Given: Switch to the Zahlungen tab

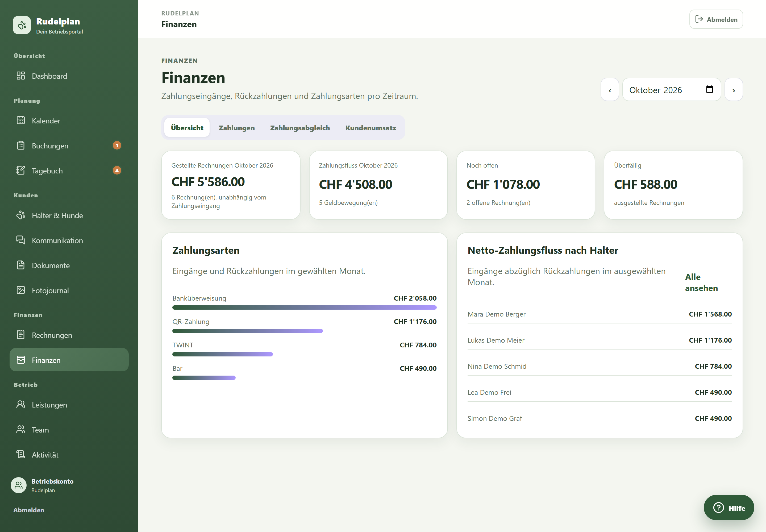Looking at the screenshot, I should coord(237,128).
